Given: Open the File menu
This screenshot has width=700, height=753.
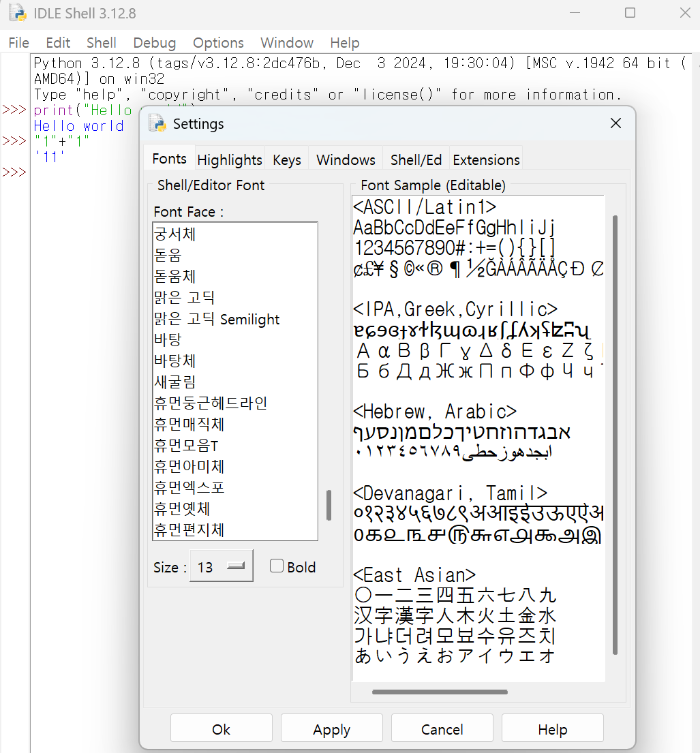Looking at the screenshot, I should [x=18, y=43].
